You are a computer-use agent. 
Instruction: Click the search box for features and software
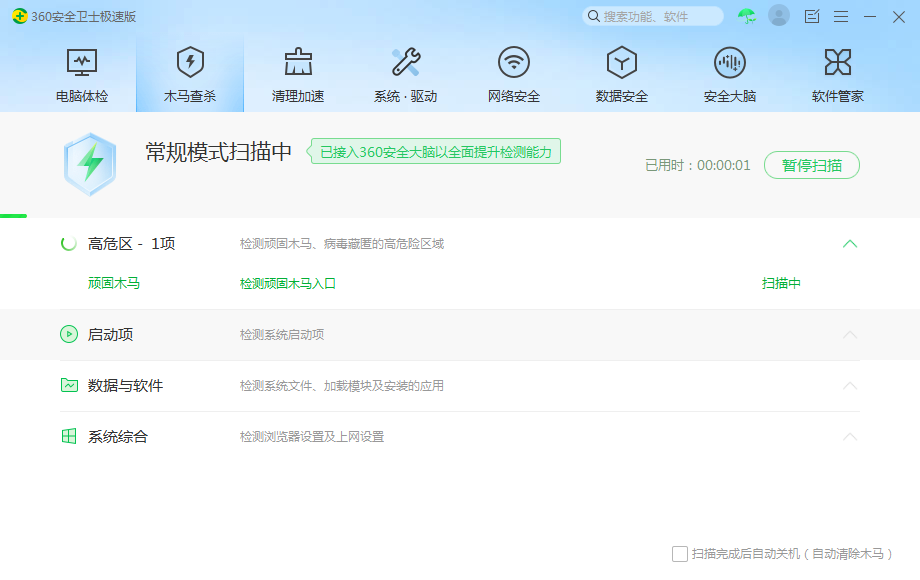tap(652, 16)
